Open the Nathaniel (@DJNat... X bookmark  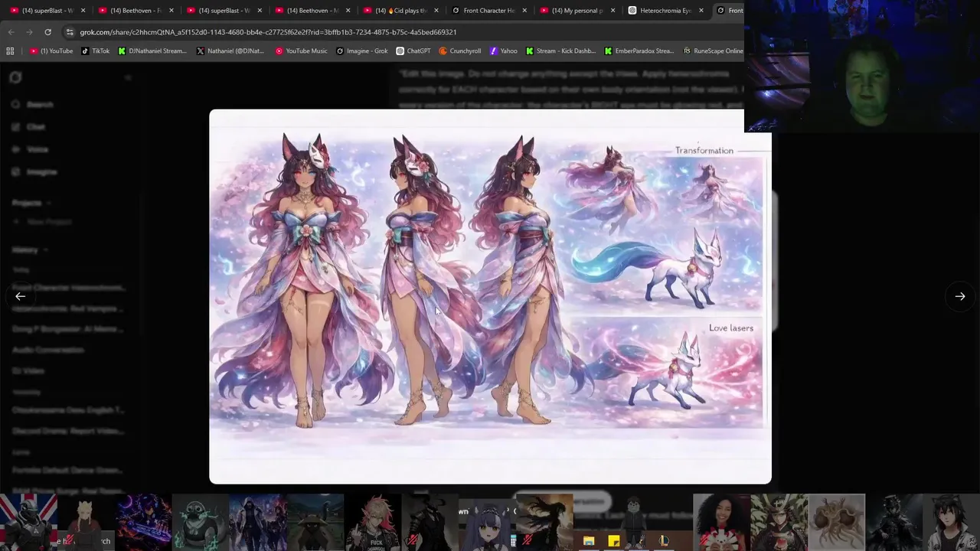tap(230, 51)
